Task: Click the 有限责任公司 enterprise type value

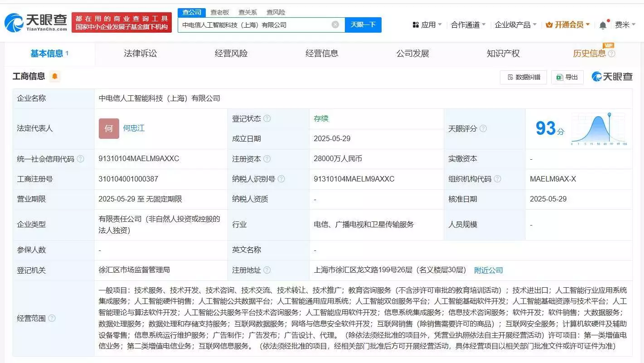Action: pyautogui.click(x=159, y=224)
